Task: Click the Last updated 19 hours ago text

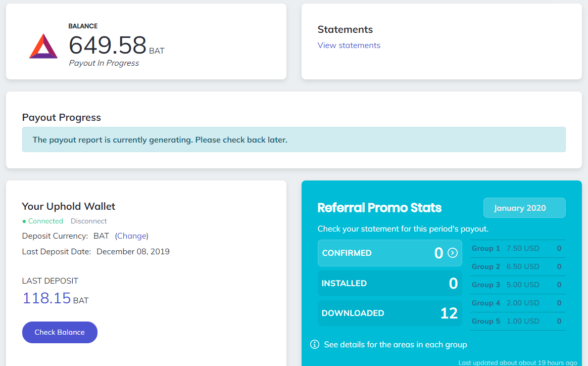Action: (517, 362)
